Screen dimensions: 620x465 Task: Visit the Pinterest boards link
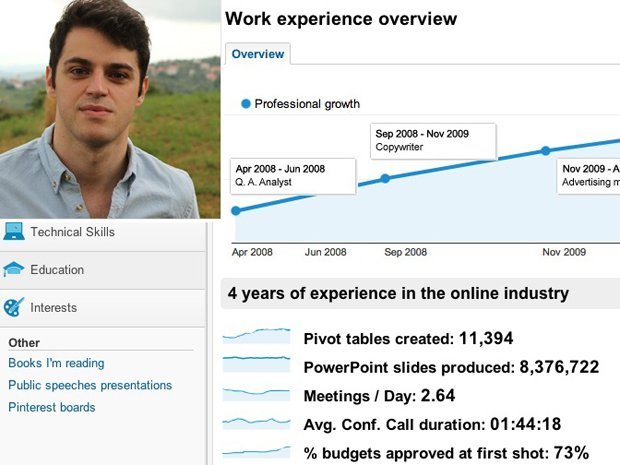[52, 407]
